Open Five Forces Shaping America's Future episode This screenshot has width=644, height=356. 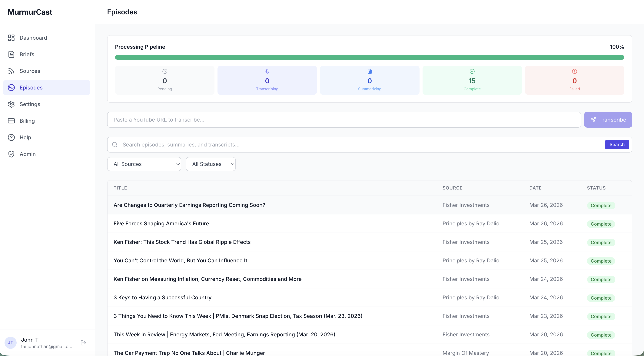pos(161,223)
